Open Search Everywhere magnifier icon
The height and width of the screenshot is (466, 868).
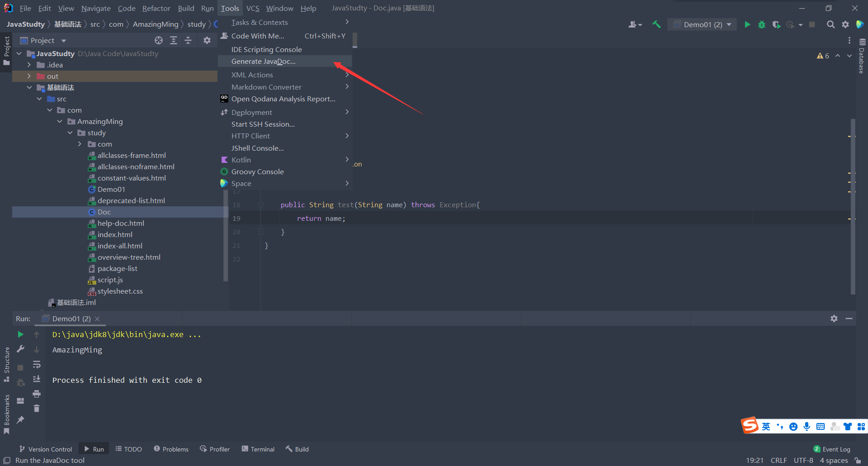coord(830,24)
